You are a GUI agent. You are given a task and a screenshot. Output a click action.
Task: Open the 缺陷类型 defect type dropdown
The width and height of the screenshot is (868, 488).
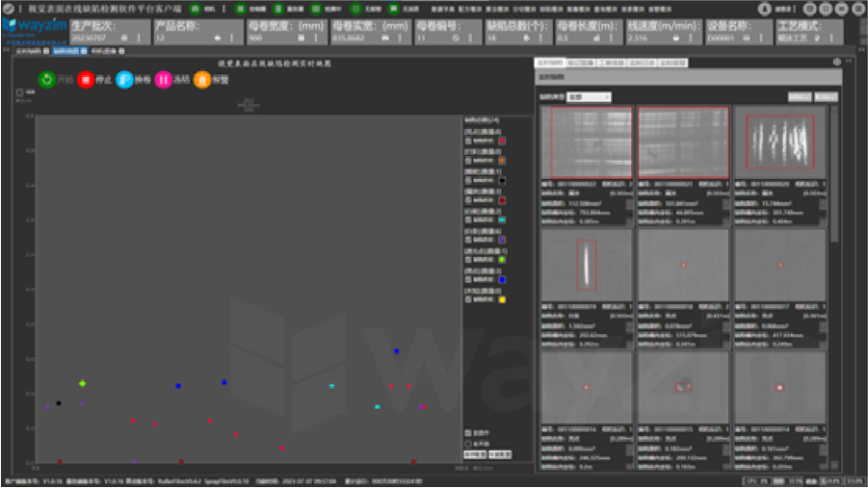(589, 97)
